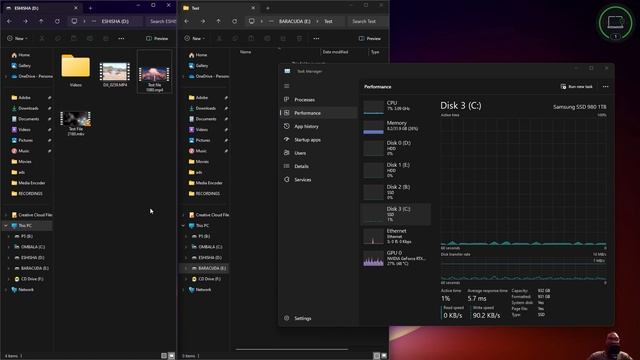Click Paste icon in ESHISHA (D:) toolbar
Viewport: 640px width, 360px height.
click(x=74, y=38)
